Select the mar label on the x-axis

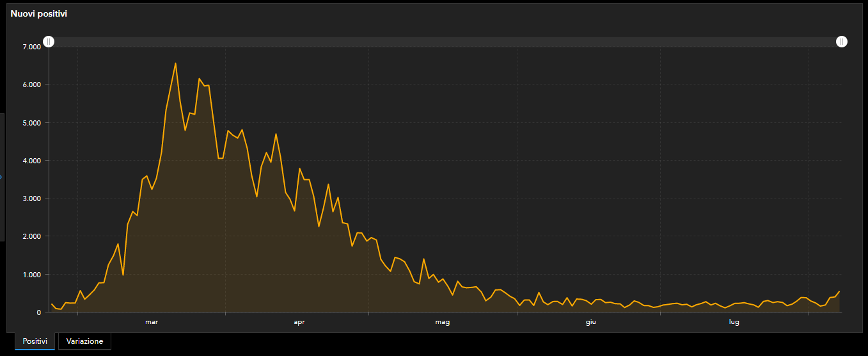(152, 322)
